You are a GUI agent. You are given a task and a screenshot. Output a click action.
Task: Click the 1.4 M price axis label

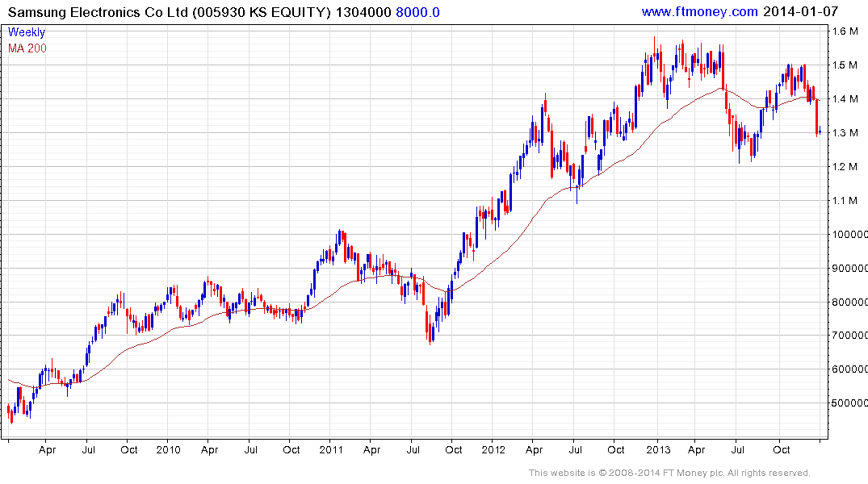click(x=845, y=99)
